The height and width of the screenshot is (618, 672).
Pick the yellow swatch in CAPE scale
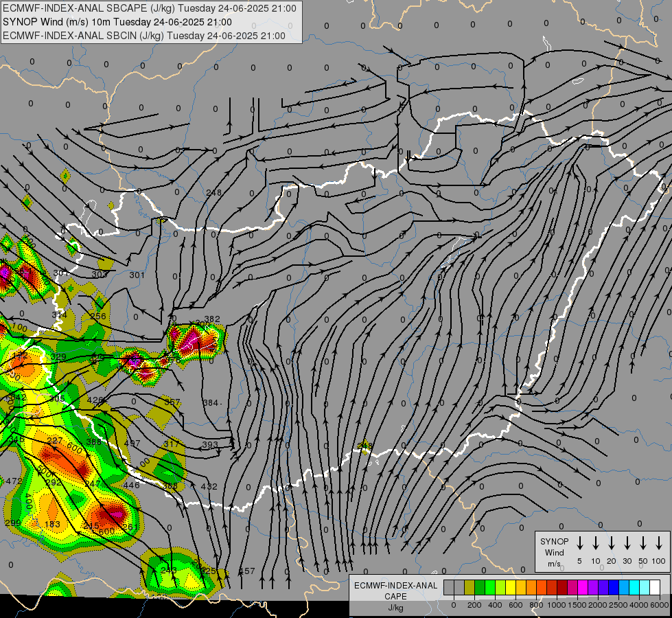(x=511, y=587)
